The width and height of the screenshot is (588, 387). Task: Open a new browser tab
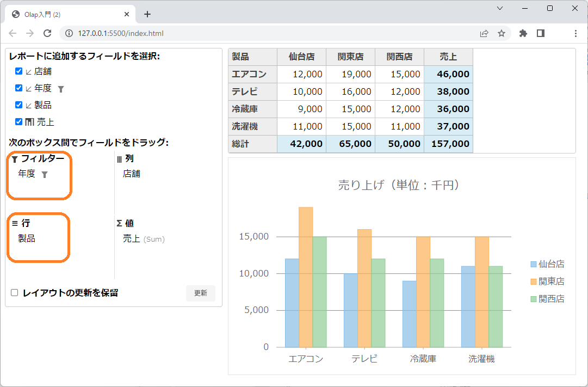pyautogui.click(x=147, y=14)
